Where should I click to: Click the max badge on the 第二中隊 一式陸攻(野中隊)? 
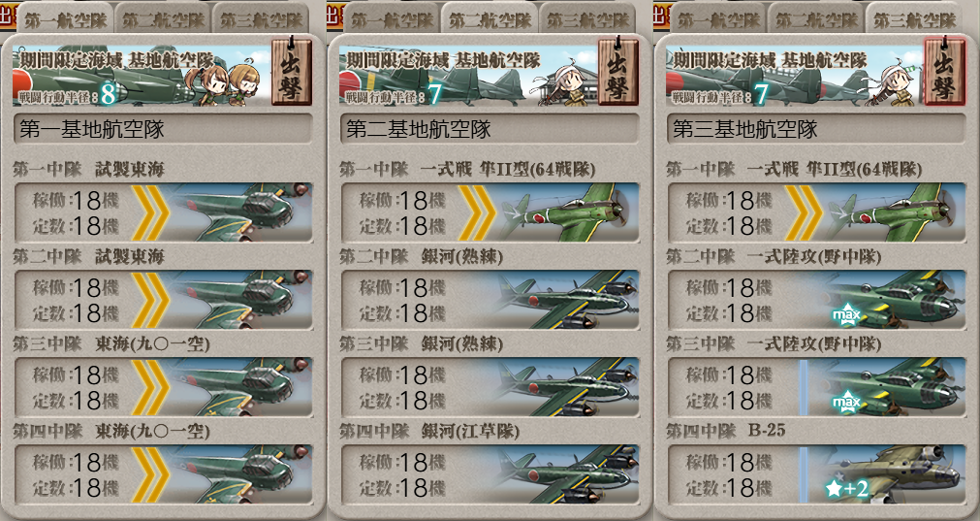click(x=846, y=314)
